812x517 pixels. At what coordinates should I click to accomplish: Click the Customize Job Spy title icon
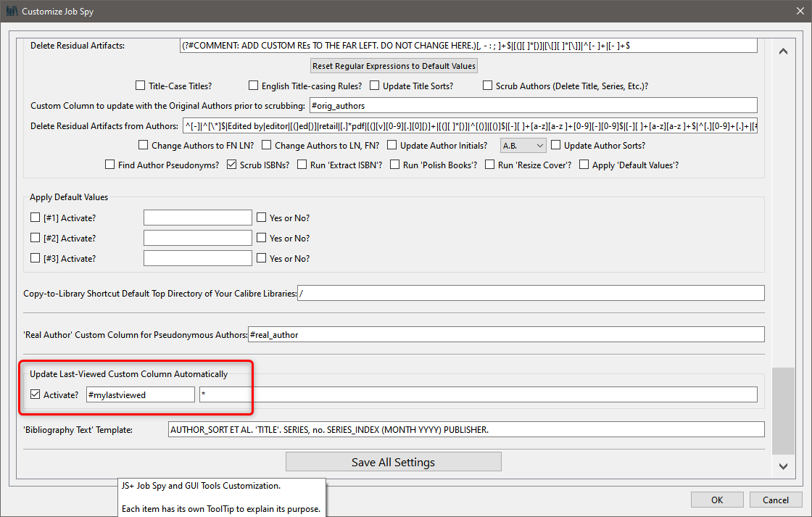tap(12, 11)
